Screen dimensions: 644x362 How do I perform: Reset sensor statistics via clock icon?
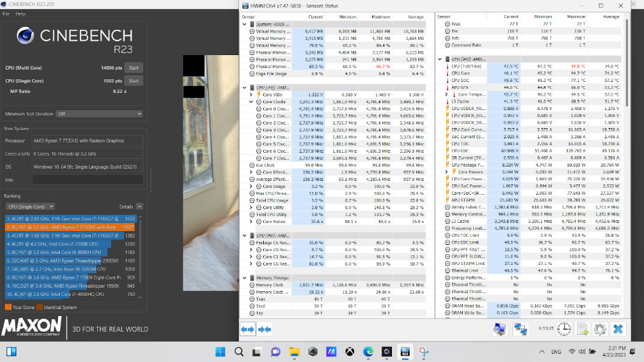[564, 329]
